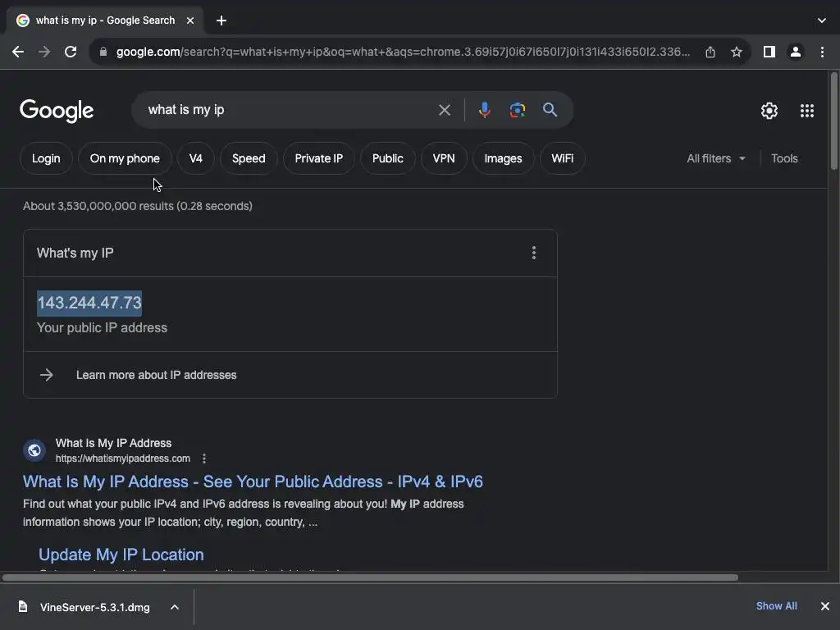Select the V4 filter chip
Viewport: 840px width, 630px height.
click(196, 158)
